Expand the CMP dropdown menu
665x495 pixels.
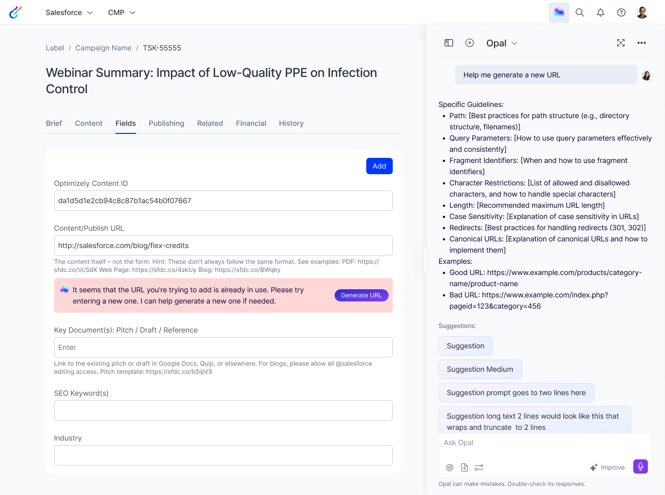[121, 13]
